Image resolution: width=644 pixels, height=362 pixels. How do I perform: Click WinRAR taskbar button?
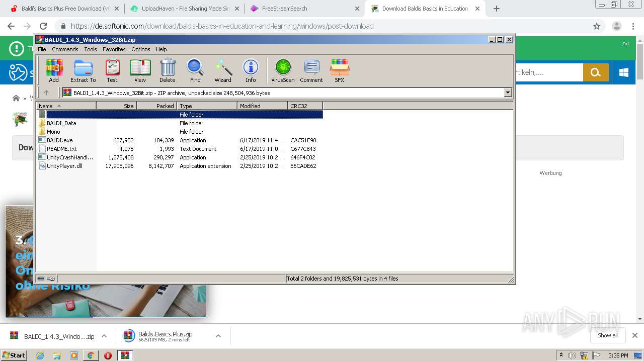click(125, 355)
